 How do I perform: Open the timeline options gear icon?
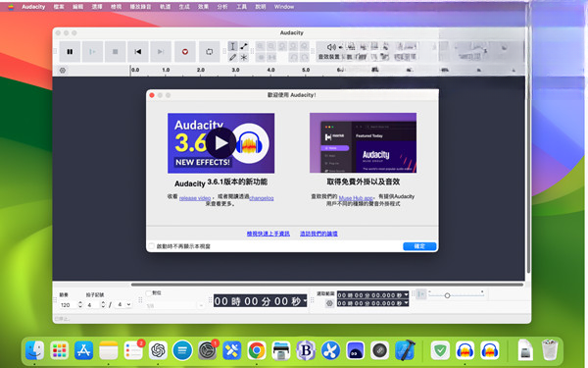63,71
